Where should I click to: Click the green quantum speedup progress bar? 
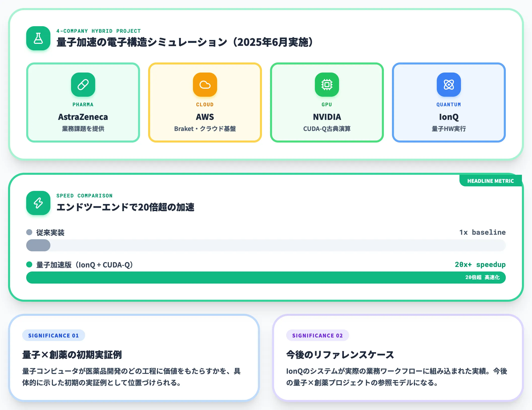point(266,278)
